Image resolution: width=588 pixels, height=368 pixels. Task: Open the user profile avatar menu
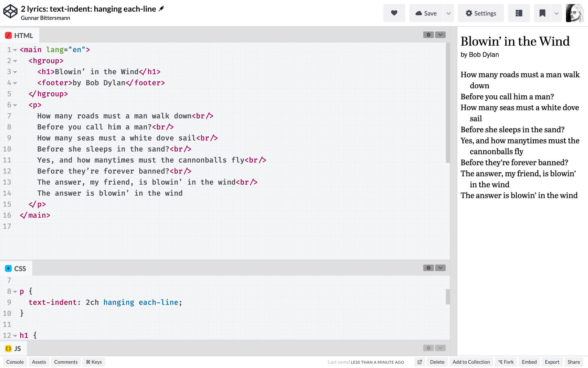click(x=575, y=13)
